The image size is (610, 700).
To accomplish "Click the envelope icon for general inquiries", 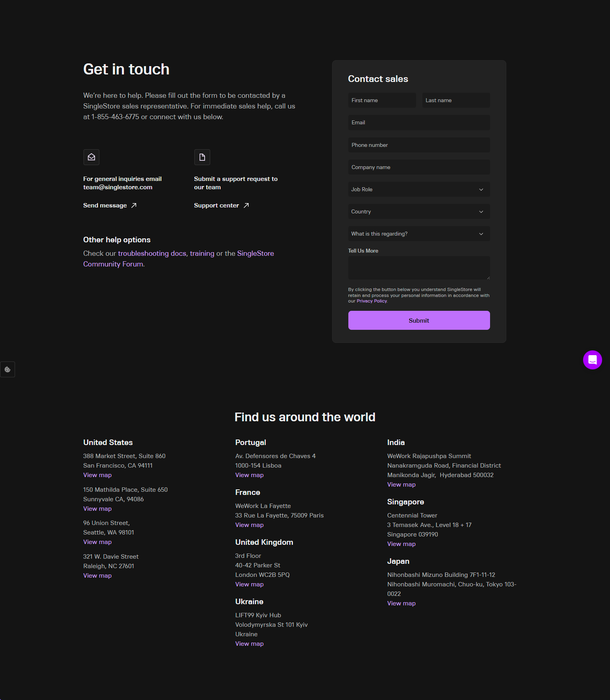I will [91, 157].
